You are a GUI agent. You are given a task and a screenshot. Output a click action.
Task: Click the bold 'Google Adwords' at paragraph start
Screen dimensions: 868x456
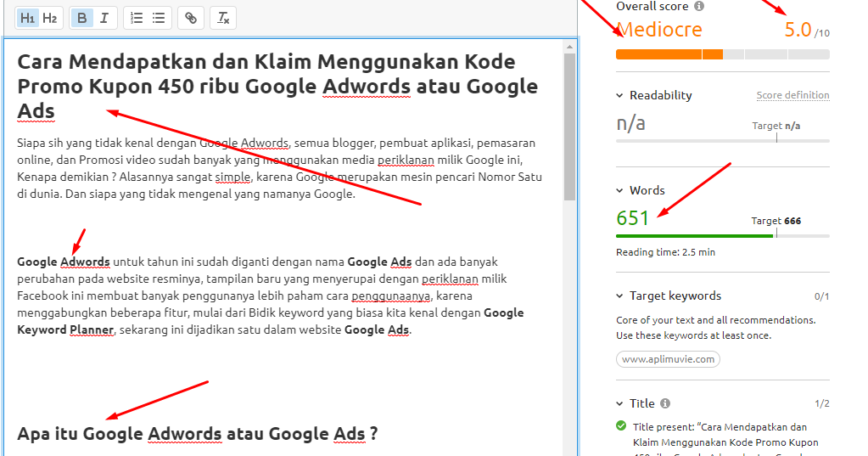pos(63,262)
